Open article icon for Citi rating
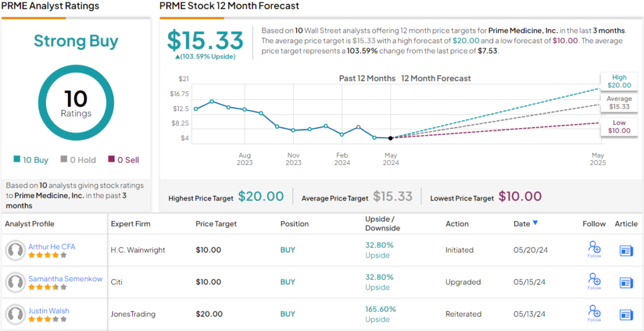 626,283
